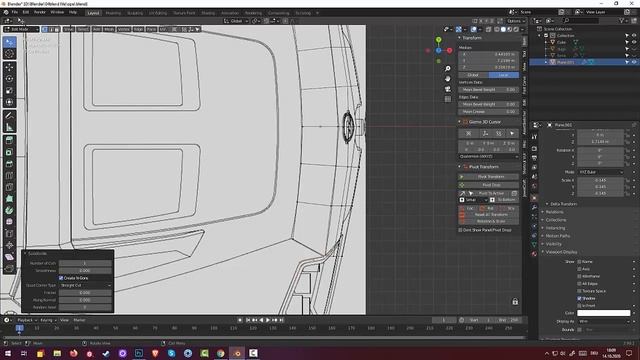Select the Rotate tool
Image resolution: width=640 pixels, height=360 pixels.
(x=9, y=79)
